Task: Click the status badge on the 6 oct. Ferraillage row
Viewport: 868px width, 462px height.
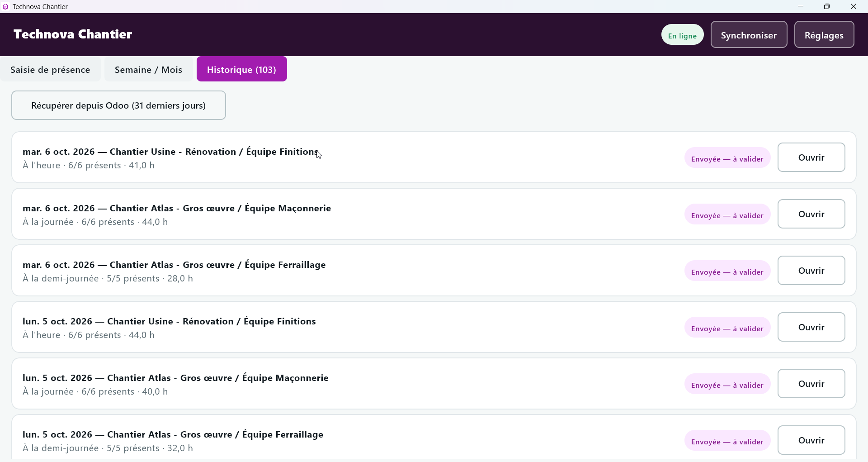Action: (727, 271)
